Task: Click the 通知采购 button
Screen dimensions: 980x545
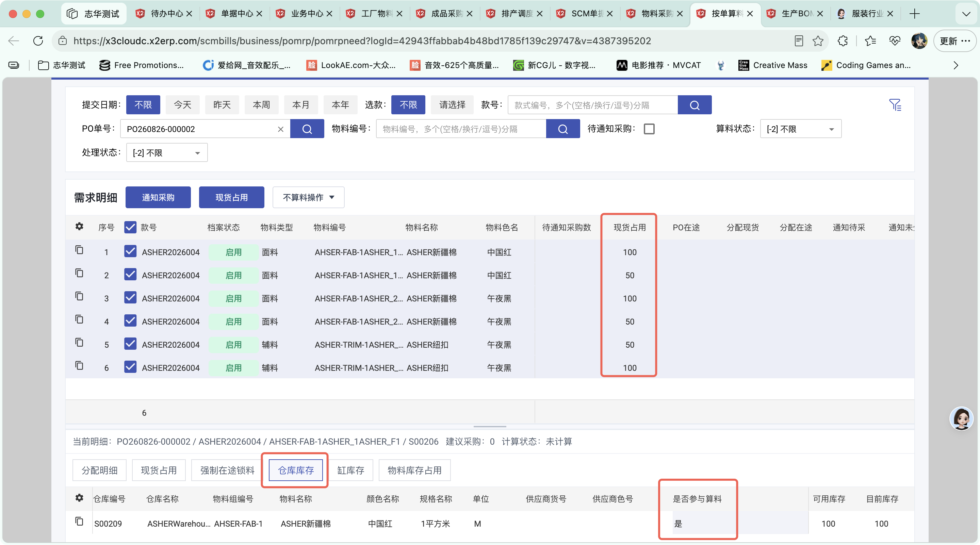Action: [x=158, y=197]
